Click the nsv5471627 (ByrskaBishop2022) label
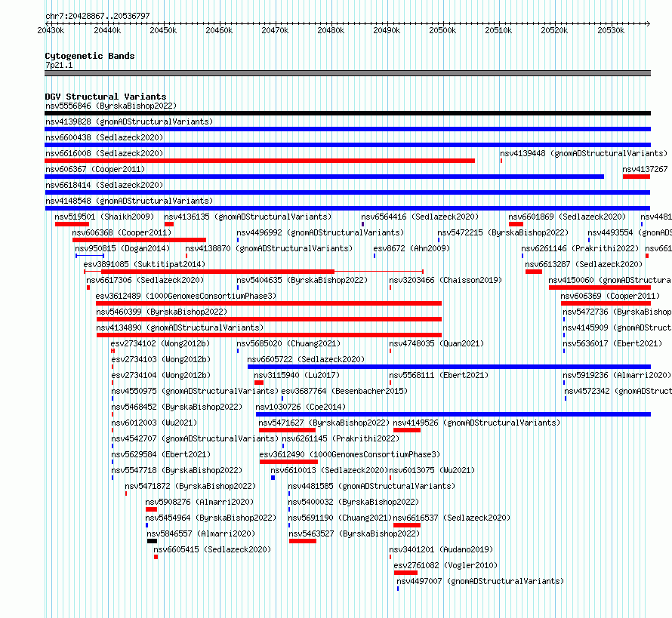 [324, 423]
